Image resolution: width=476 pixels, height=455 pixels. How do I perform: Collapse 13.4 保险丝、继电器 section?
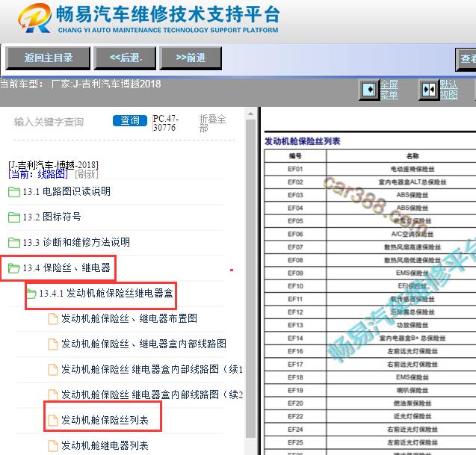67,267
